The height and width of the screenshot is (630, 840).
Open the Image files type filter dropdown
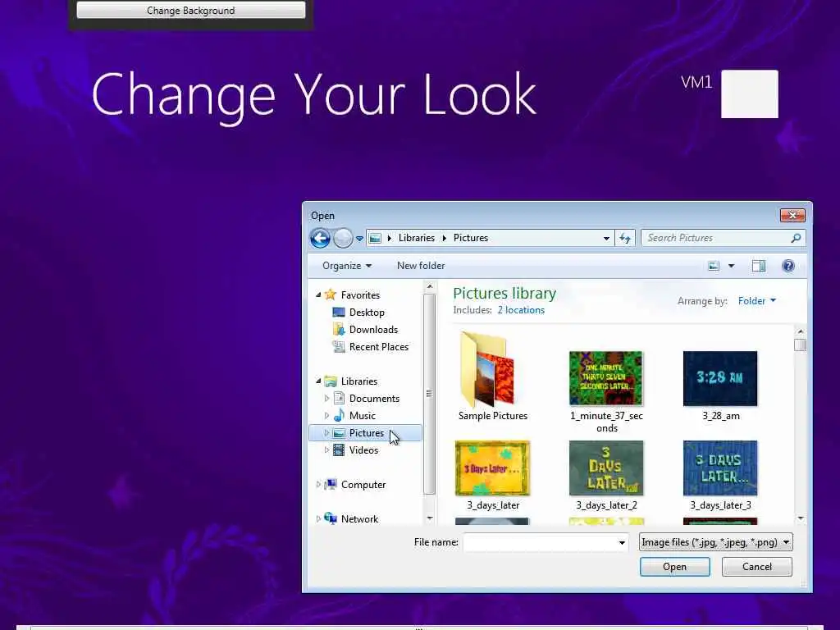coord(715,542)
